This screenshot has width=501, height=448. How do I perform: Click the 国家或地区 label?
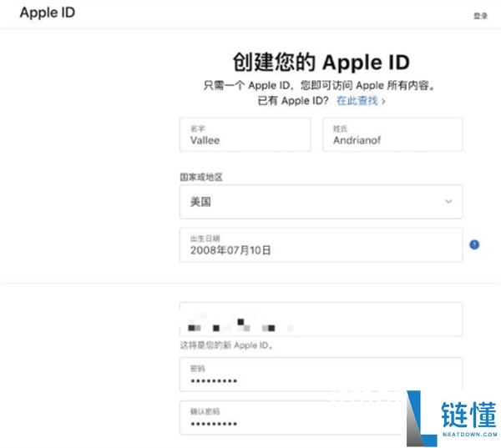201,177
